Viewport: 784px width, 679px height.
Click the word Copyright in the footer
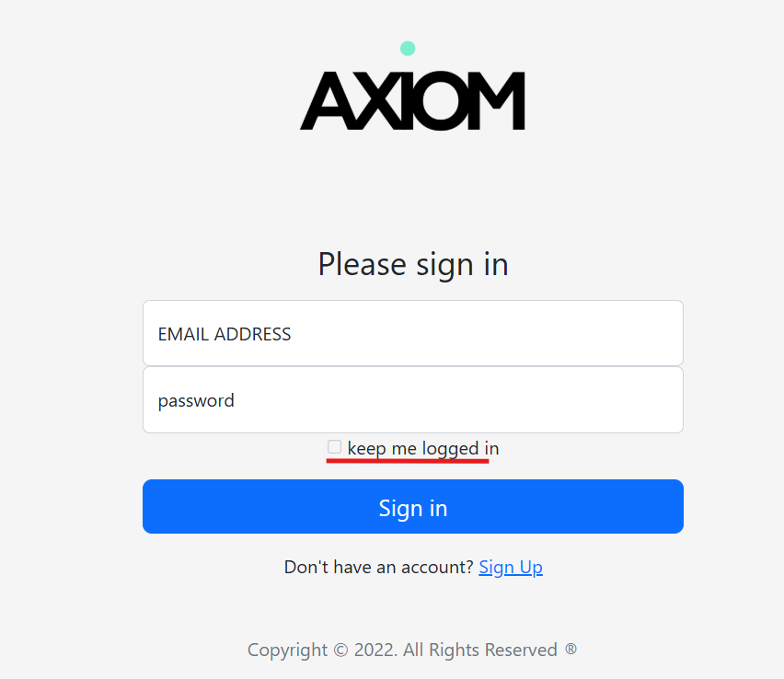coord(287,650)
